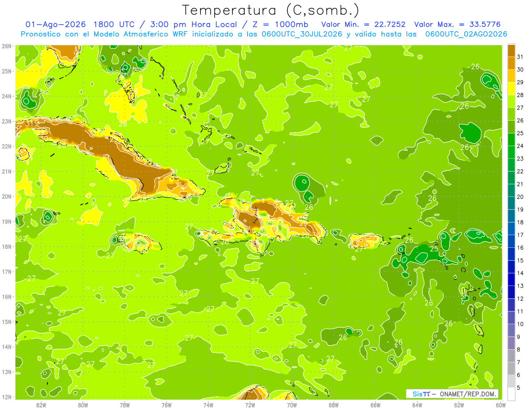Click the '17N' latitude axis label

pyautogui.click(x=7, y=271)
